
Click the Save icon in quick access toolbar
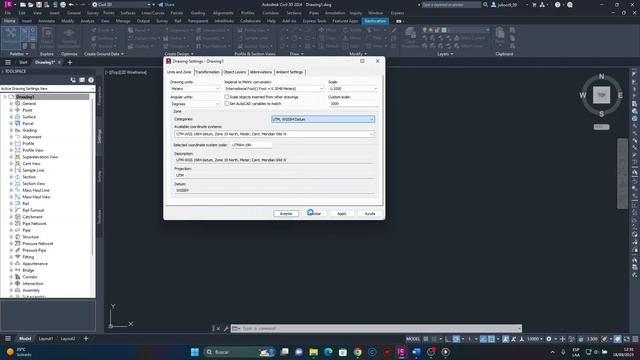pos(39,4)
